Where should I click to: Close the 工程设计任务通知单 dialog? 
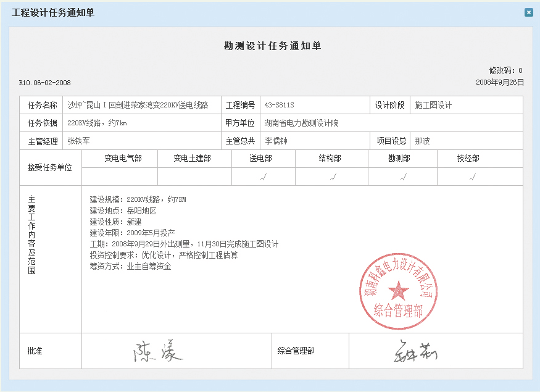point(528,12)
